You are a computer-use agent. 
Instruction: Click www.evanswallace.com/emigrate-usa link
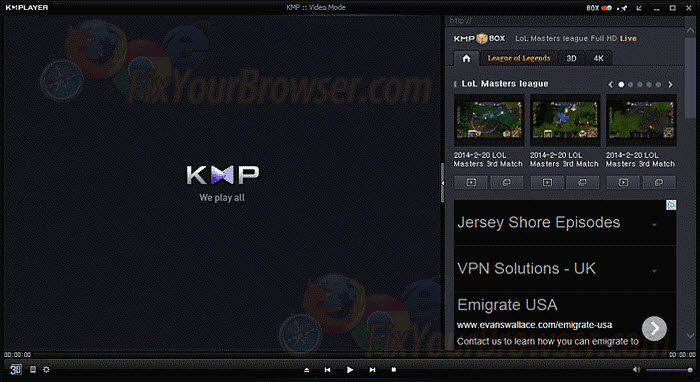[x=534, y=325]
